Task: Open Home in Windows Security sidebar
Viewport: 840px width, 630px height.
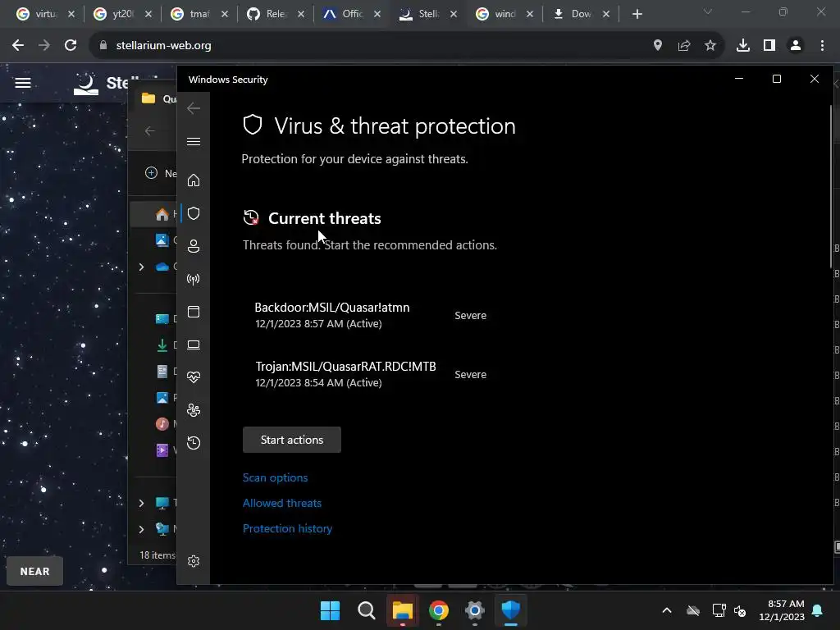Action: coord(194,180)
